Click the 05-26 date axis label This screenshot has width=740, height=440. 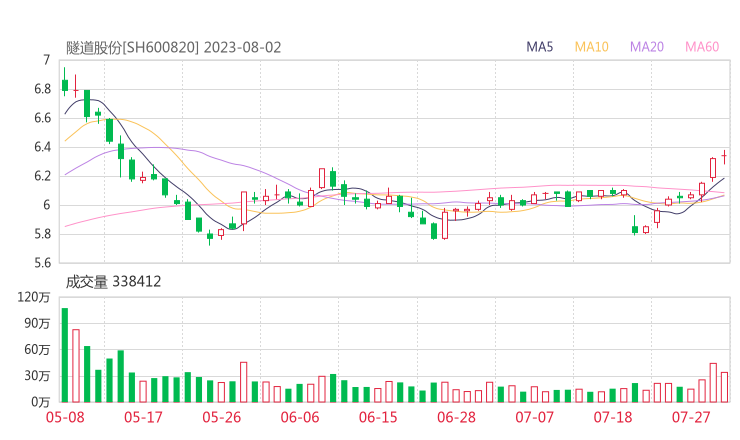222,417
